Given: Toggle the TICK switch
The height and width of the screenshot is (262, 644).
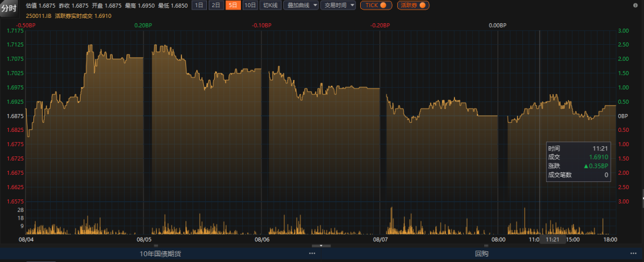Looking at the screenshot, I should 376,5.
